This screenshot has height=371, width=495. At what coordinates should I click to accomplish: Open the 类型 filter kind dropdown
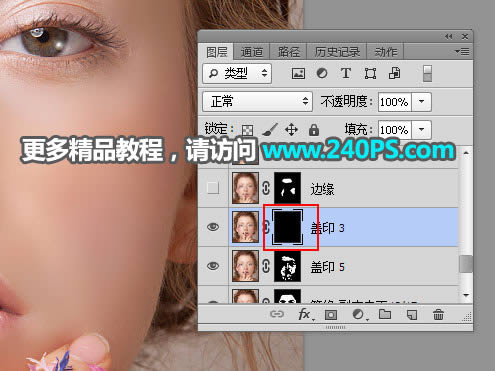[237, 73]
